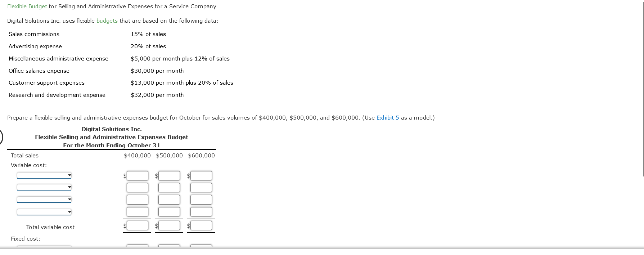Select the fourth-row field in $600,000 column
The image size is (644, 255).
201,212
